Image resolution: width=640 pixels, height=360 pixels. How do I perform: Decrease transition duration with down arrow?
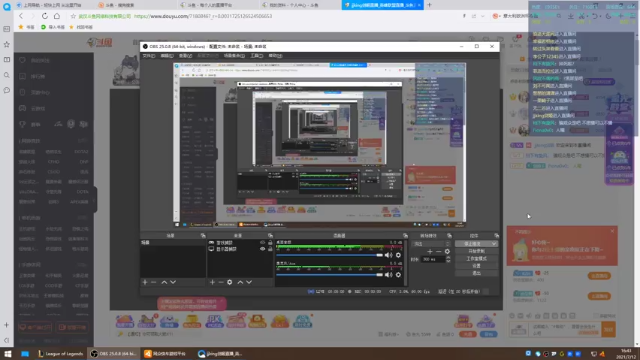click(448, 261)
